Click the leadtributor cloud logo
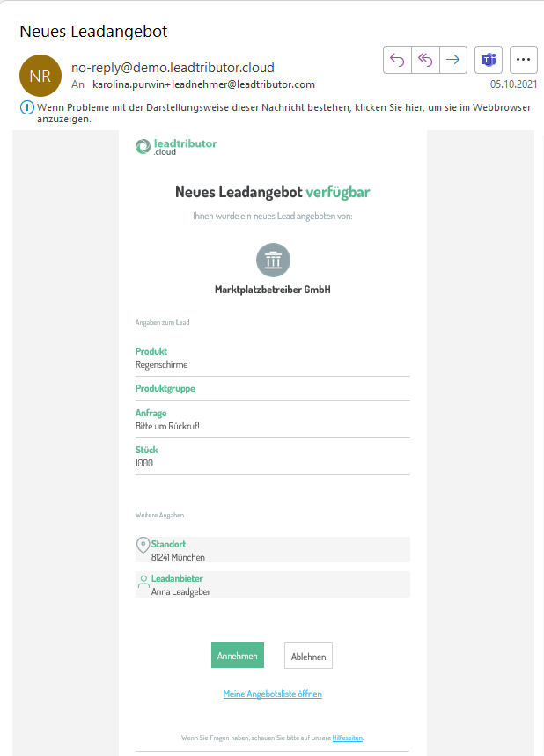Screen dimensions: 544x756 (176, 147)
